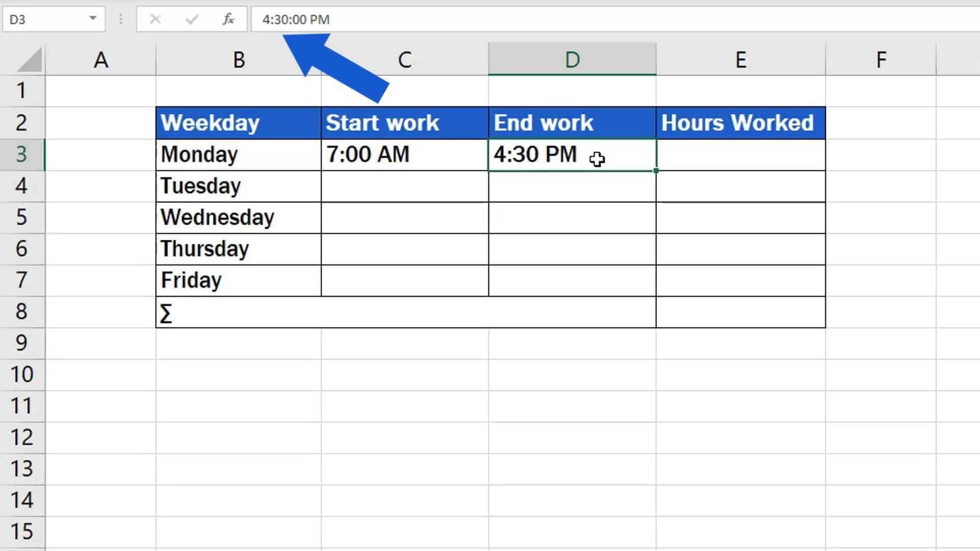Select the cell labeled Wednesday
980x551 pixels.
[238, 217]
